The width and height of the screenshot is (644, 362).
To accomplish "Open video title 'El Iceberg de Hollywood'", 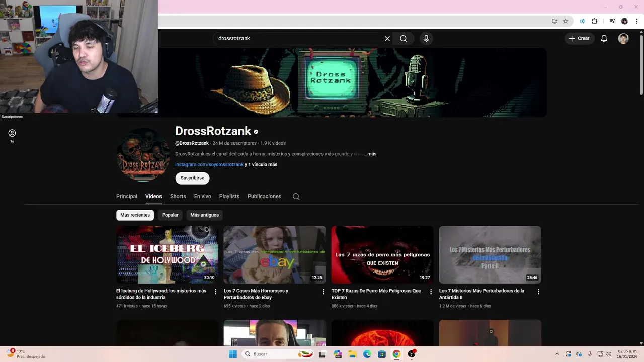I will (161, 294).
